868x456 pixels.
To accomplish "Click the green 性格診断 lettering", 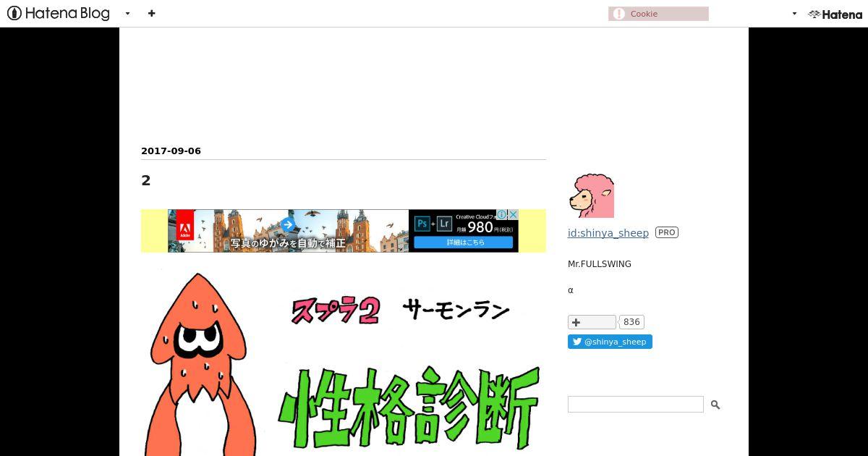I will pos(409,407).
